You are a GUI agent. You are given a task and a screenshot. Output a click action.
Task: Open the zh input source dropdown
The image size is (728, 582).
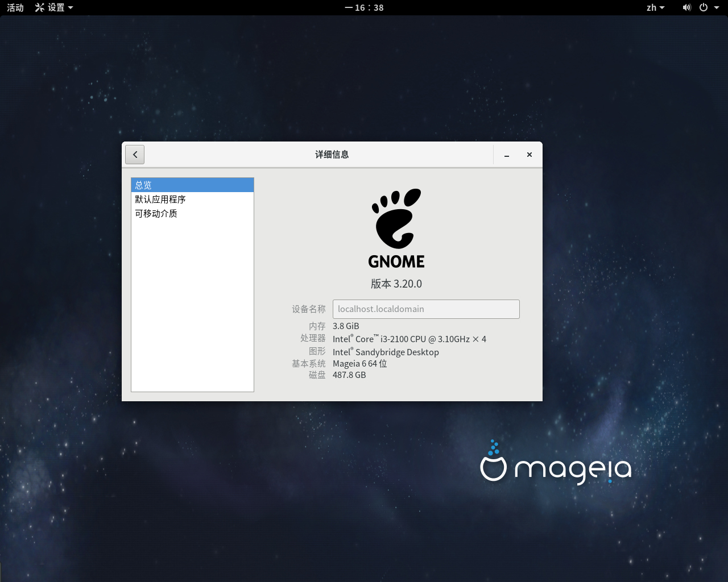click(656, 7)
